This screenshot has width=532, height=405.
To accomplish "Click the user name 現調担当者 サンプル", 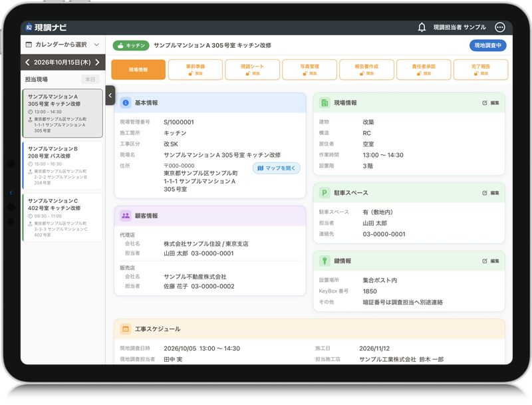I will pos(460,27).
